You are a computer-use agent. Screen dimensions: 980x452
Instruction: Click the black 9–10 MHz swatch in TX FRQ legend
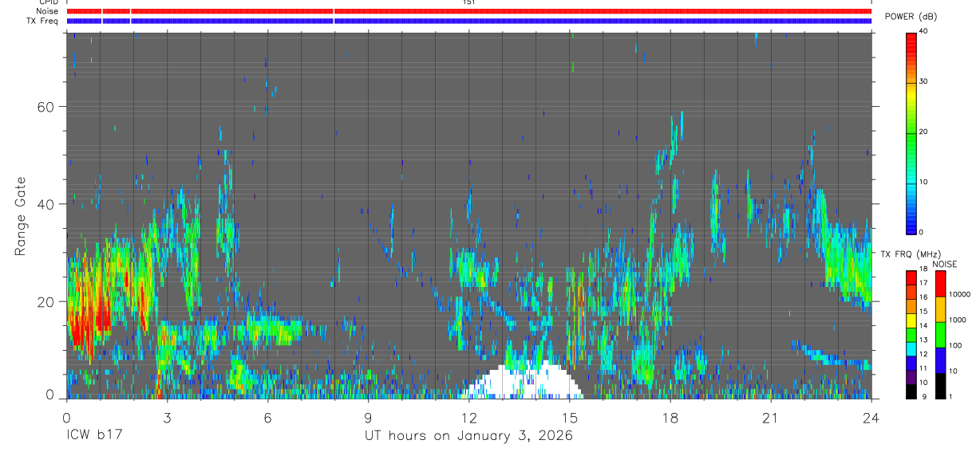coord(911,391)
